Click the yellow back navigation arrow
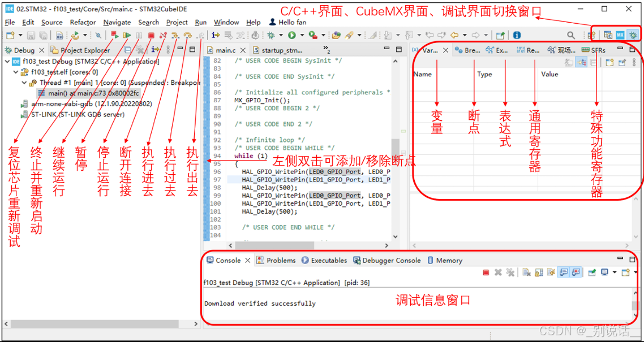644x342 pixels. point(454,35)
